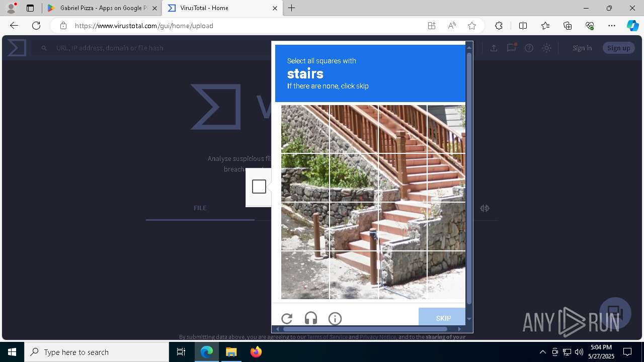Add page to favorites star icon

[x=472, y=26]
